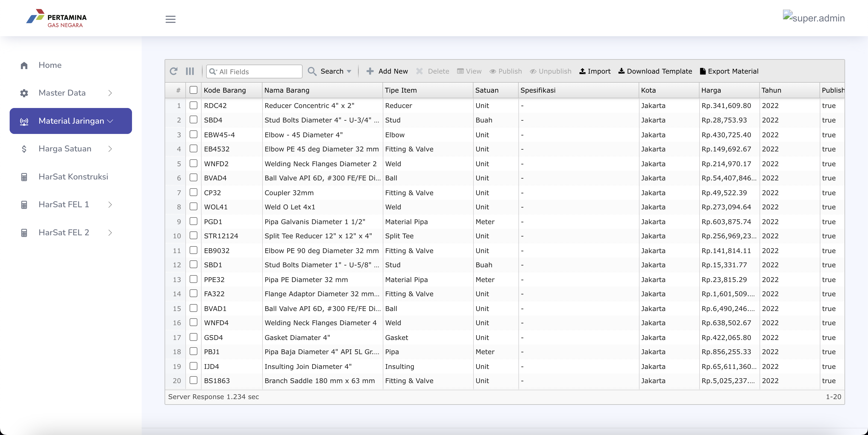The height and width of the screenshot is (435, 868).
Task: Click Download Template button
Action: (x=656, y=71)
